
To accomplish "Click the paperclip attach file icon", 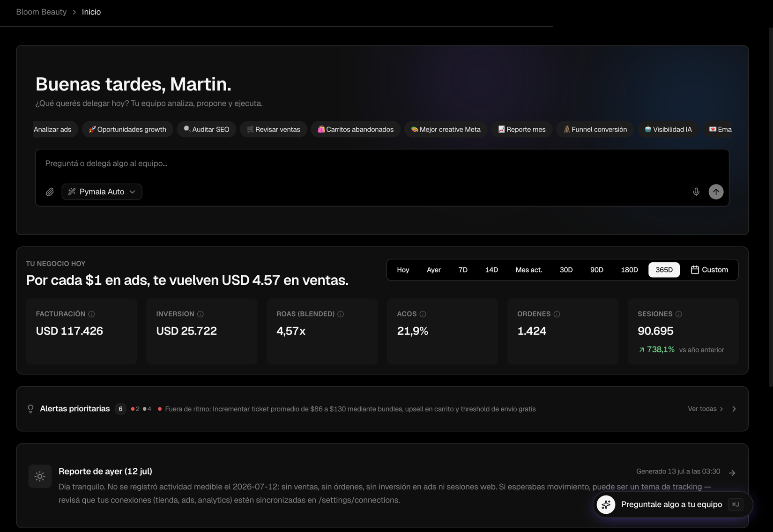I will click(x=50, y=192).
